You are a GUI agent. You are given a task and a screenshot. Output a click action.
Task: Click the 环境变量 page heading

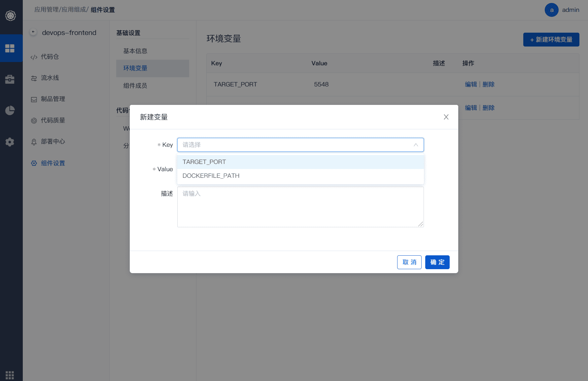pos(224,39)
